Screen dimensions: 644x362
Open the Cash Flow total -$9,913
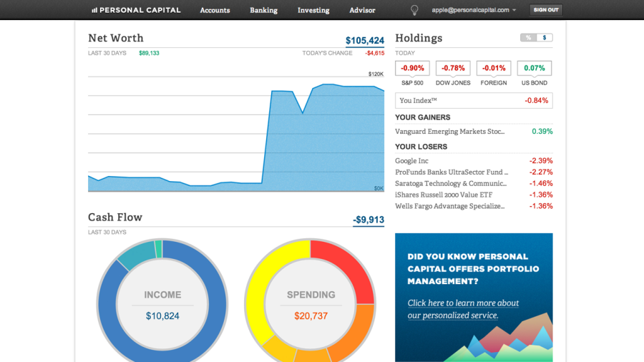369,220
